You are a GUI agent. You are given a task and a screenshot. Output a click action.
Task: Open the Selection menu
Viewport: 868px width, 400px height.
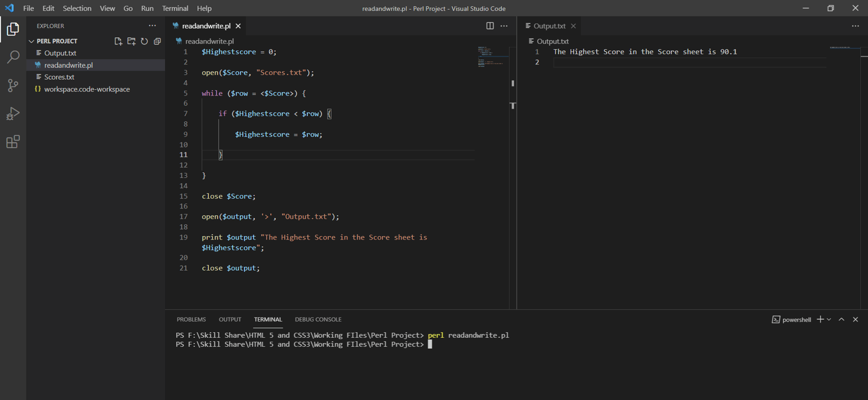[x=77, y=8]
